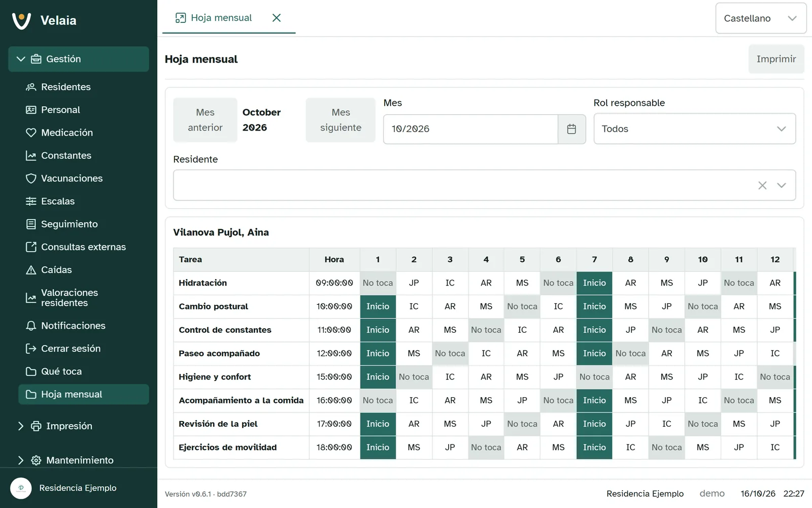Open the Castellano language dropdown
The image size is (812, 508).
point(761,18)
